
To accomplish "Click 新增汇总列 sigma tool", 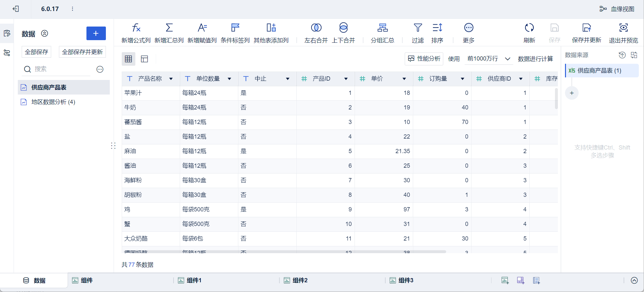I will tap(169, 33).
